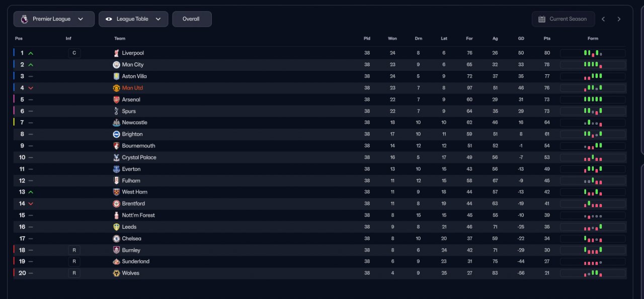This screenshot has height=299, width=644.
Task: Click the calendar icon beside Current Season
Action: [x=542, y=19]
